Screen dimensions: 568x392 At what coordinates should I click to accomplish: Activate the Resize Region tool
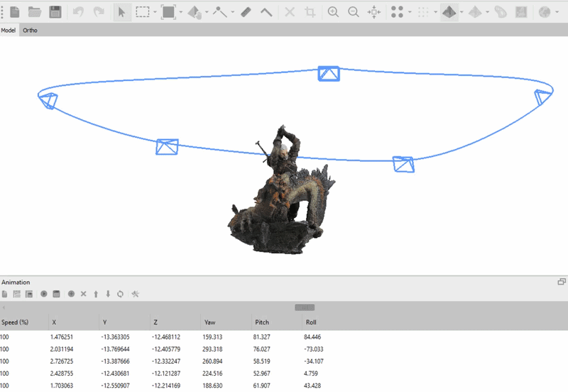tap(168, 12)
